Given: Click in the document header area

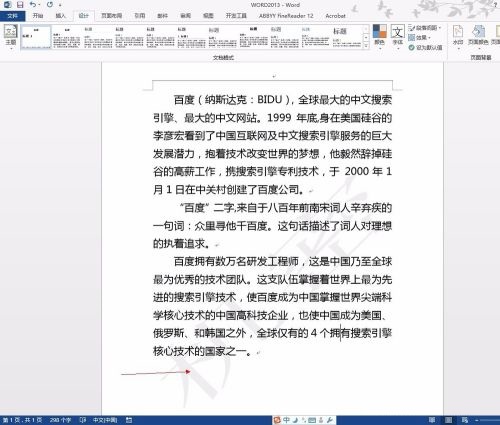Looking at the screenshot, I should (273, 77).
